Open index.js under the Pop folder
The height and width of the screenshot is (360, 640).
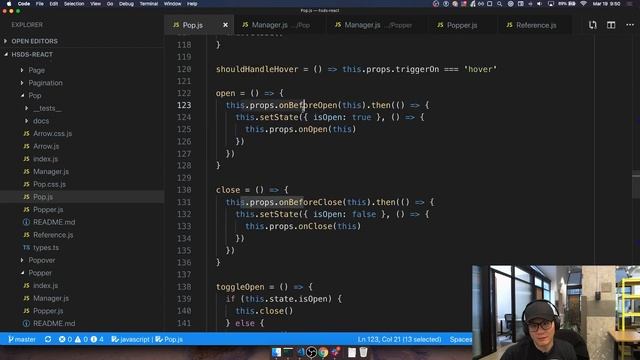pyautogui.click(x=45, y=159)
